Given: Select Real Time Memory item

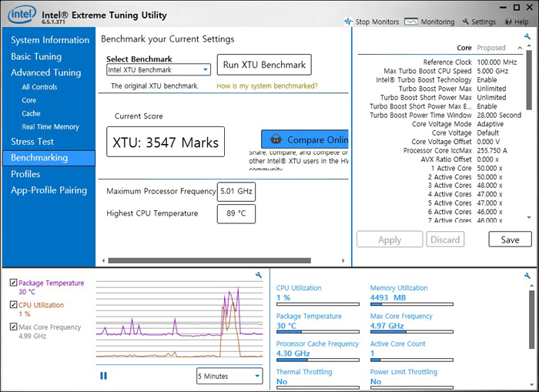Looking at the screenshot, I should click(x=50, y=127).
